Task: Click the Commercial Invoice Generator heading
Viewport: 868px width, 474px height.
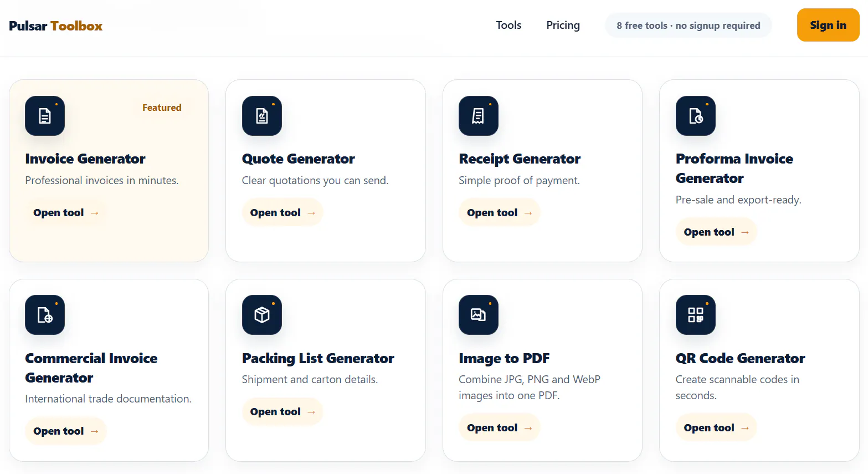Action: pyautogui.click(x=91, y=368)
